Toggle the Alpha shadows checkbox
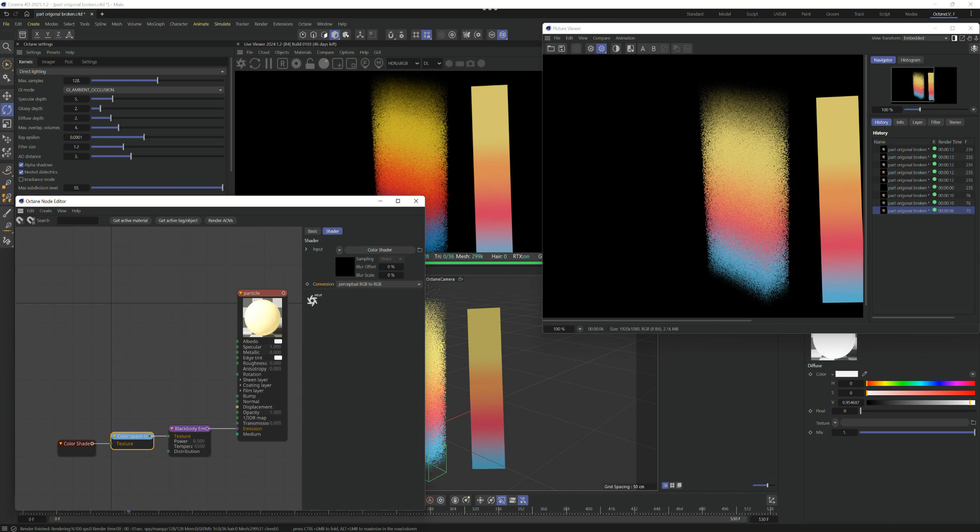 [x=21, y=165]
